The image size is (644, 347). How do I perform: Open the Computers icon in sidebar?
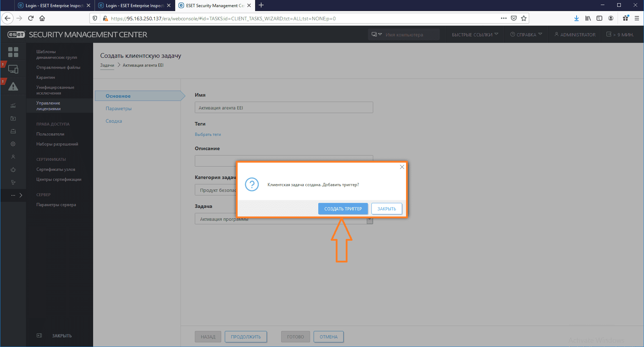(x=13, y=69)
